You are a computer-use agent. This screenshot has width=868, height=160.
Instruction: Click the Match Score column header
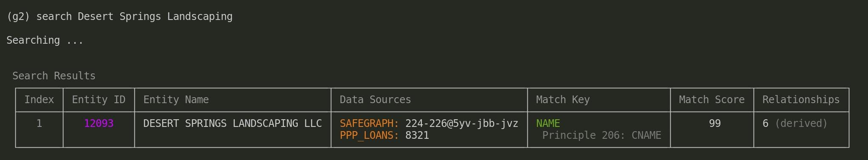[712, 100]
